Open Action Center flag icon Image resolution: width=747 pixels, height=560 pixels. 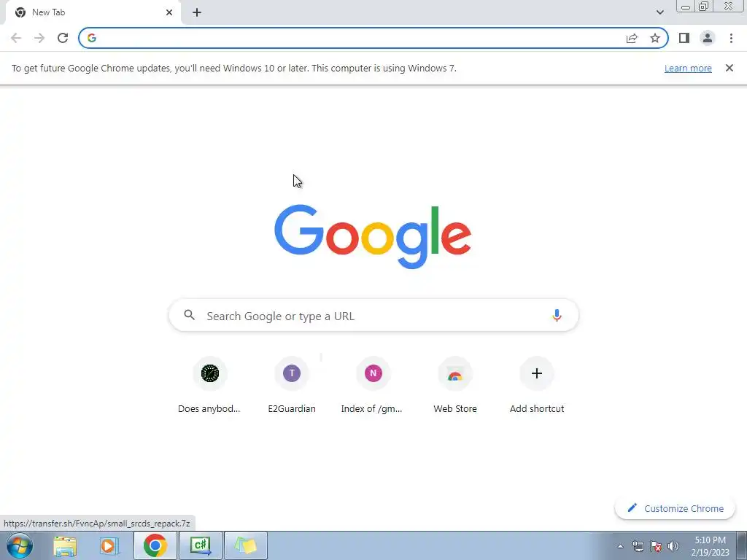656,546
